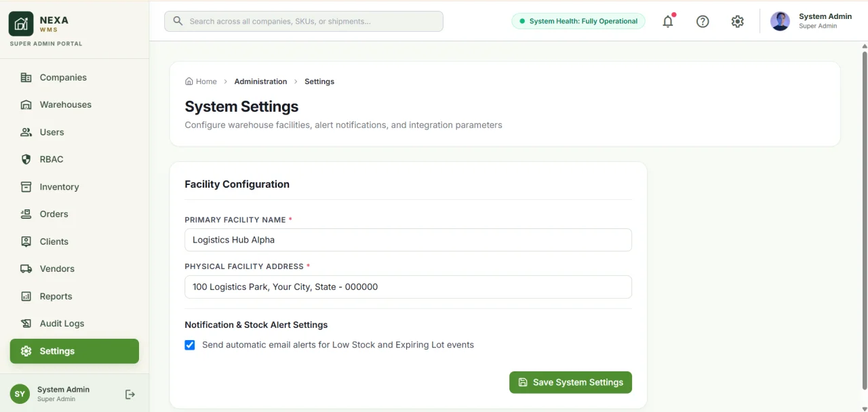Viewport: 868px width, 412px height.
Task: Click the vertical page scrollbar
Action: 865,220
